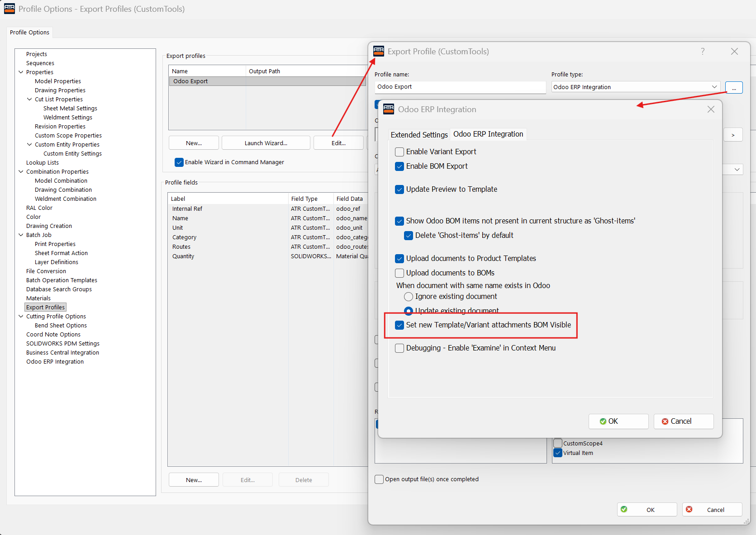Click the Odoo ERP Integration dialog logo icon

coord(388,109)
